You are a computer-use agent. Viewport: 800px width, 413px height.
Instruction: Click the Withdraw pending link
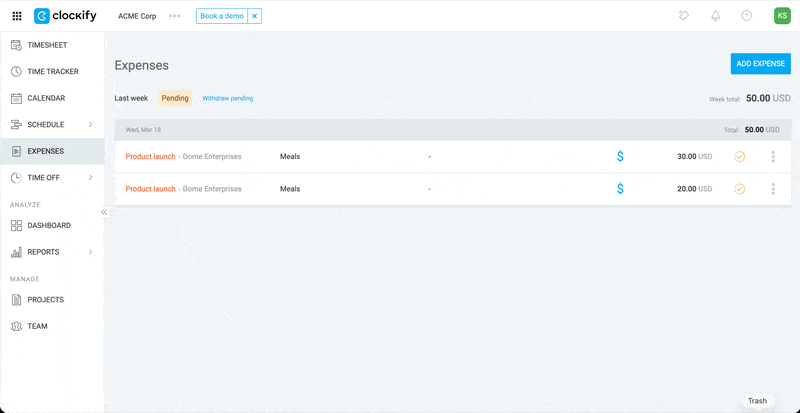[x=227, y=99]
